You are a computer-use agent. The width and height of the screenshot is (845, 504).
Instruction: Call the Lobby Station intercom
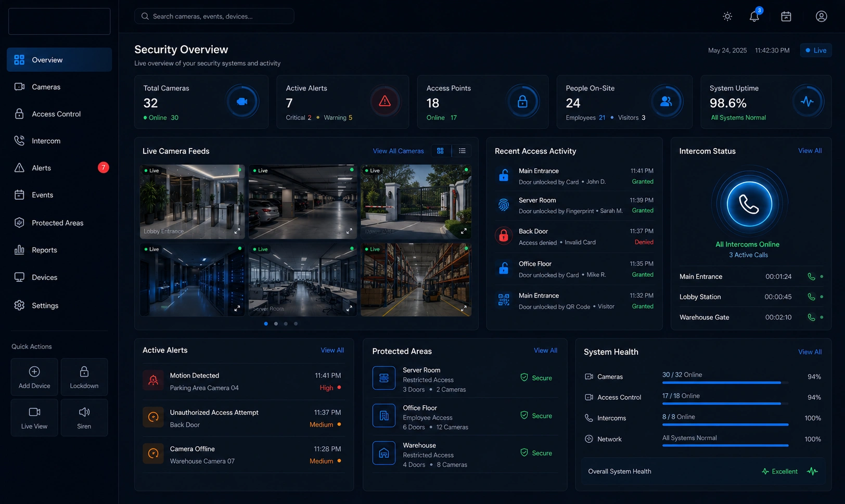(811, 297)
